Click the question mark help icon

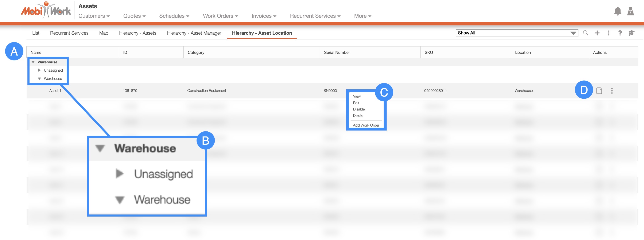coord(620,33)
